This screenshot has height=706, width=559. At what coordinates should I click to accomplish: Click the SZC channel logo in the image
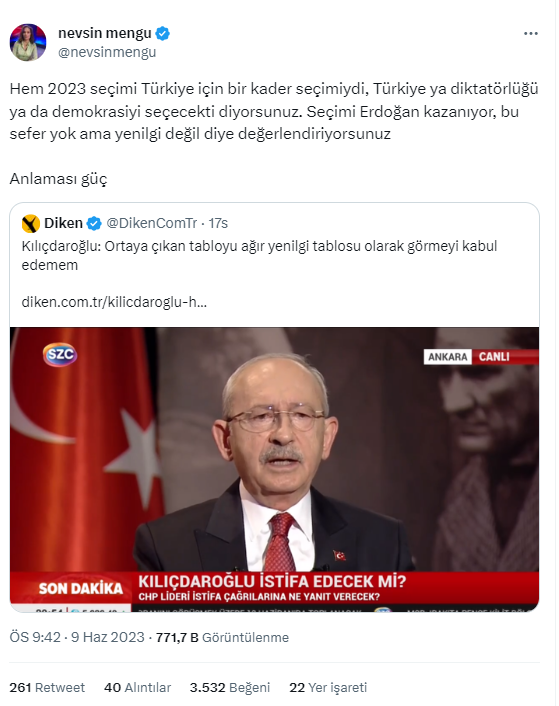(x=60, y=355)
